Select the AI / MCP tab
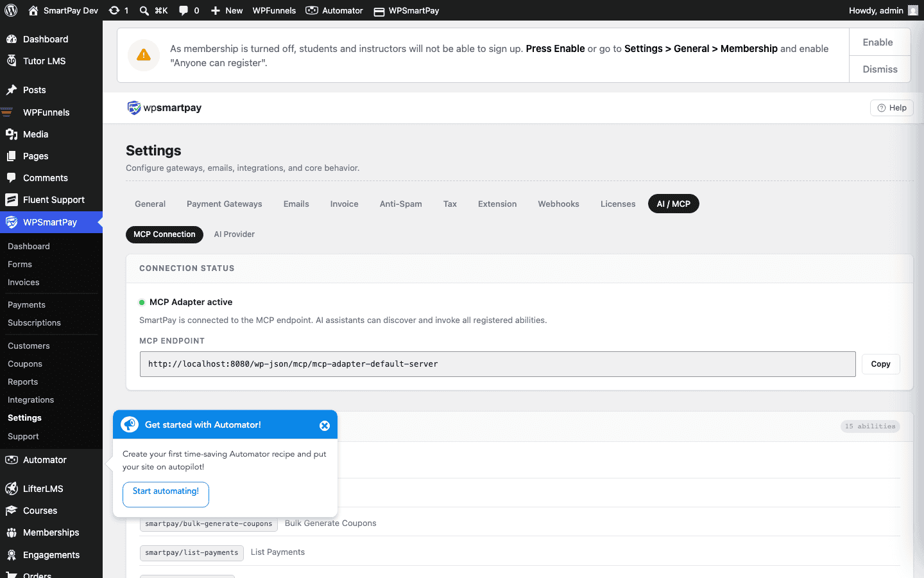Image resolution: width=924 pixels, height=578 pixels. pyautogui.click(x=674, y=204)
